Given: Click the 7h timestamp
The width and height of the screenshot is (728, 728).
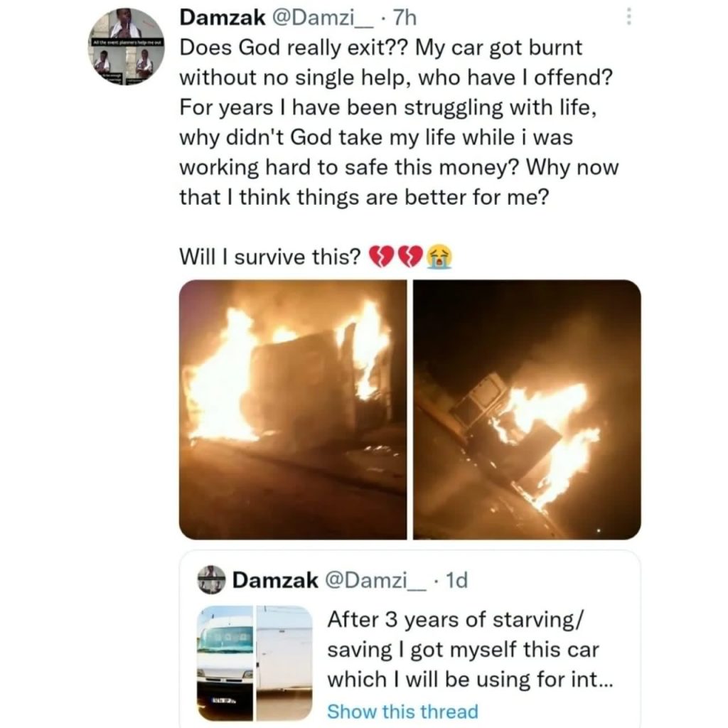Looking at the screenshot, I should (x=405, y=18).
